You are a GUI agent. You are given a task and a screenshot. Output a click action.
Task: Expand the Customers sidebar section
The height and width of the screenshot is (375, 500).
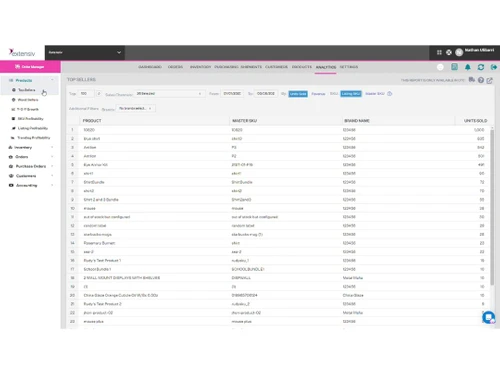tap(30, 176)
